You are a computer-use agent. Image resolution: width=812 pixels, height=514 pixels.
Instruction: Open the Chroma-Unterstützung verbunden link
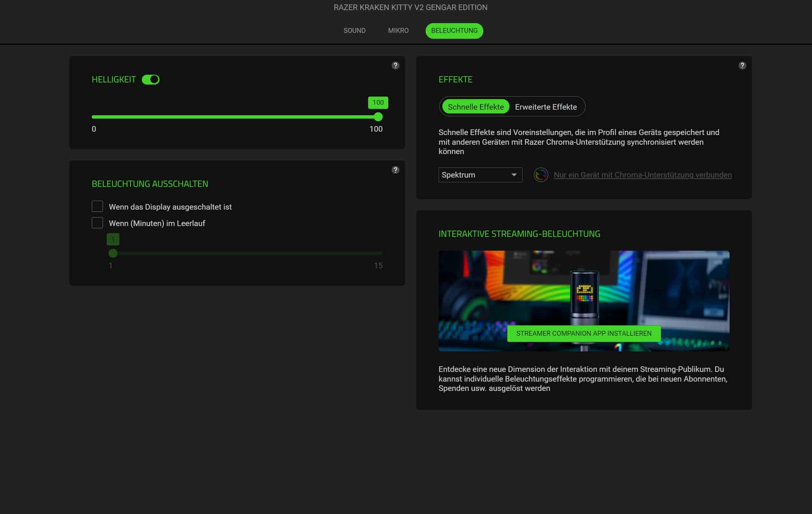[642, 175]
